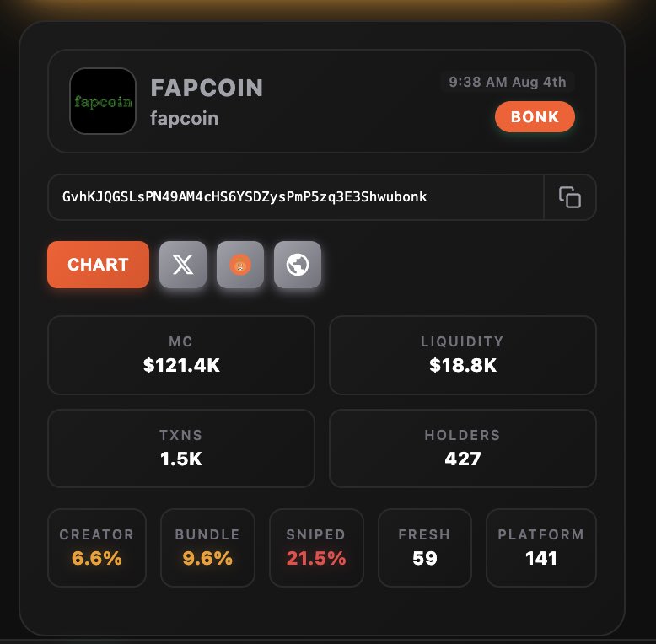Open the X (Twitter) link icon

tap(183, 265)
